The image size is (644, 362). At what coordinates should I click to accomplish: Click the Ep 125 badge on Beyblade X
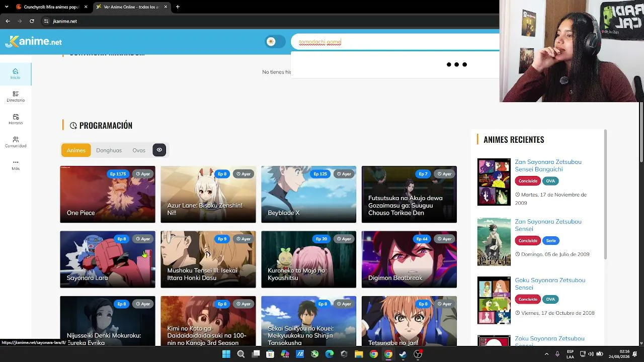[x=320, y=174]
